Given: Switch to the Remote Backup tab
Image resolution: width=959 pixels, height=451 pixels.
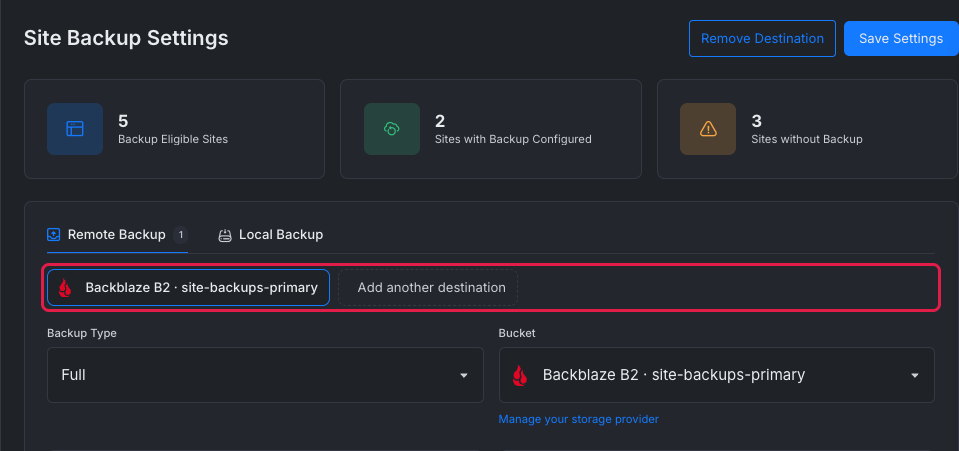Looking at the screenshot, I should coord(117,234).
